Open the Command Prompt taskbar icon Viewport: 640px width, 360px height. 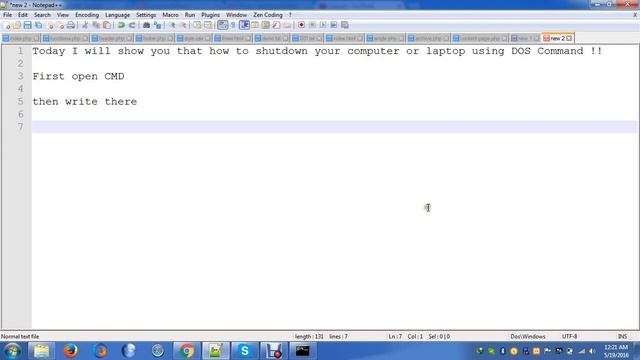pyautogui.click(x=302, y=351)
